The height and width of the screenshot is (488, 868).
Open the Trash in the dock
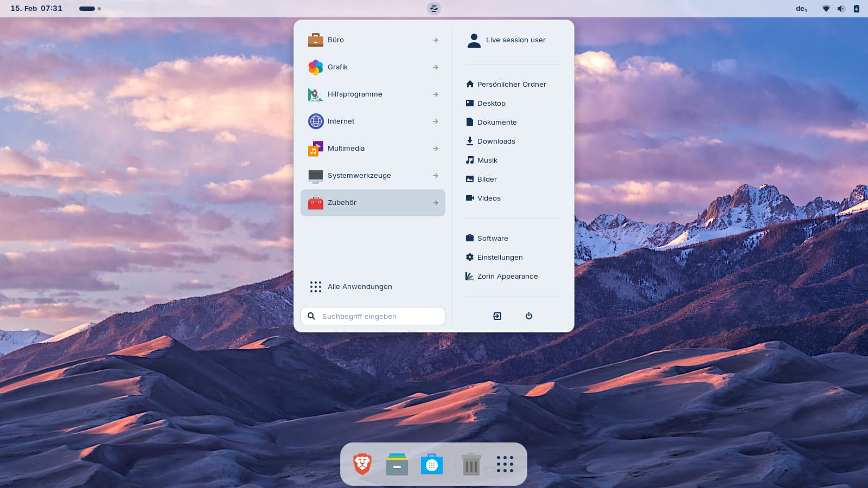coord(471,465)
